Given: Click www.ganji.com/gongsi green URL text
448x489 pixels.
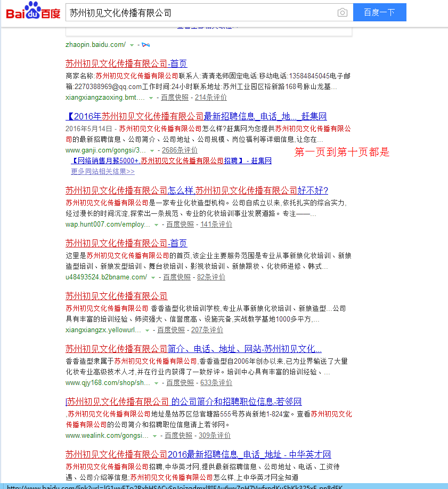Looking at the screenshot, I should click(x=105, y=150).
